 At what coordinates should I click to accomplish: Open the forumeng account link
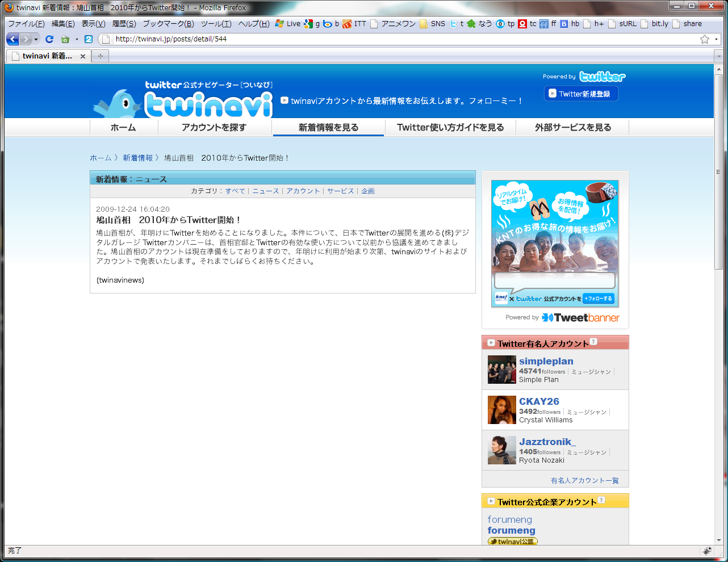[512, 530]
